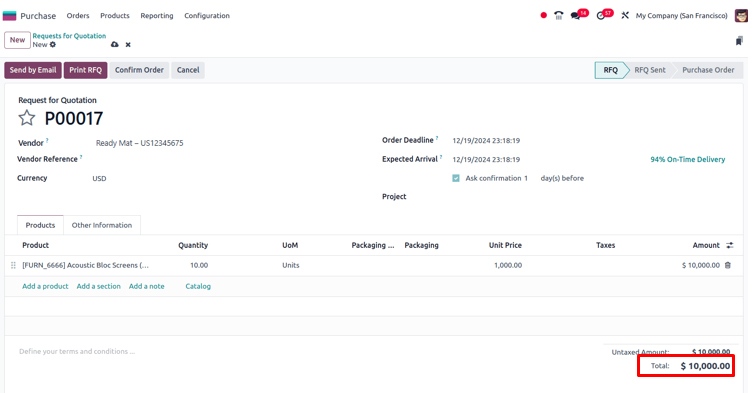Screen dimensions: 754x393
Task: Click the Packaging column header
Action: click(422, 245)
